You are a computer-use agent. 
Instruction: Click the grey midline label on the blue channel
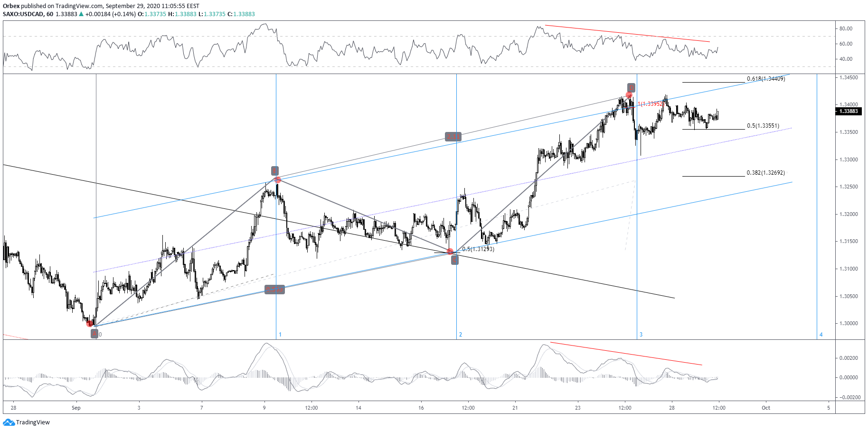(454, 137)
